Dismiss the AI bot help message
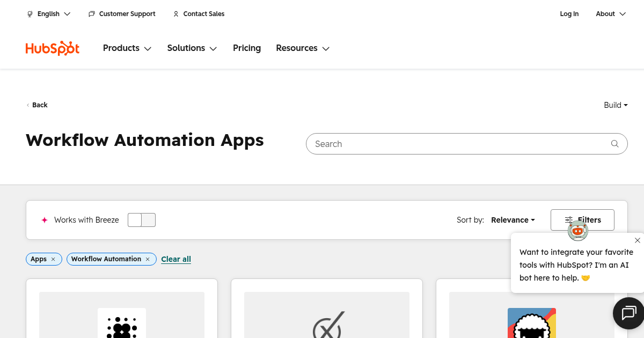The width and height of the screenshot is (644, 338). [637, 240]
